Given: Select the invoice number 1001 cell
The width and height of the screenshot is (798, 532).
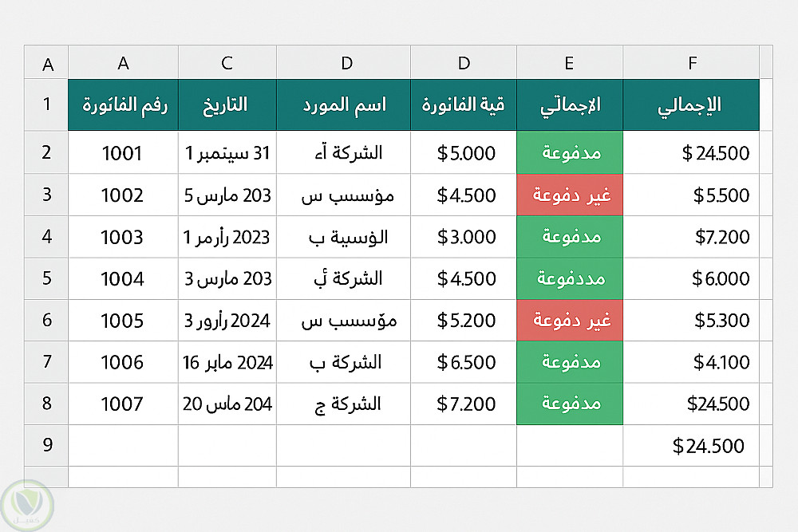Looking at the screenshot, I should 124,153.
